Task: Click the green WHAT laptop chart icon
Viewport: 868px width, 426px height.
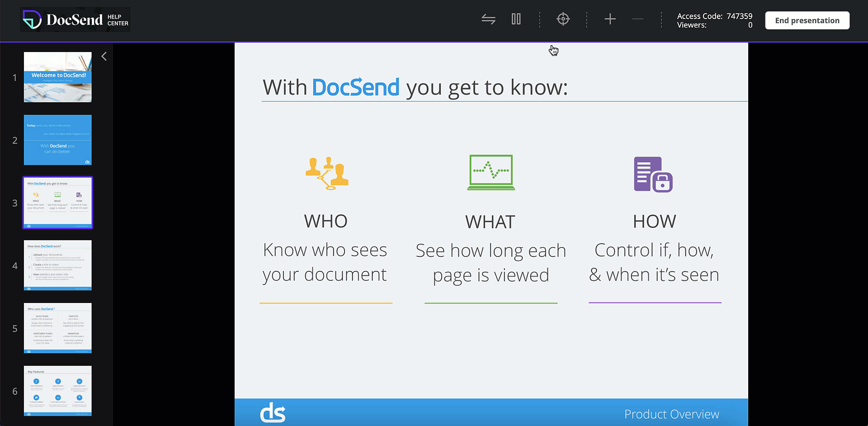Action: point(491,172)
